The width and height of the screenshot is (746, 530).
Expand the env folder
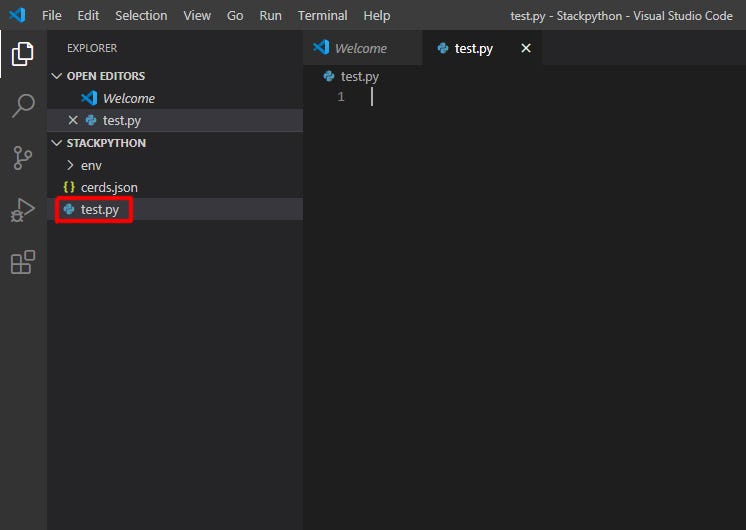(70, 165)
